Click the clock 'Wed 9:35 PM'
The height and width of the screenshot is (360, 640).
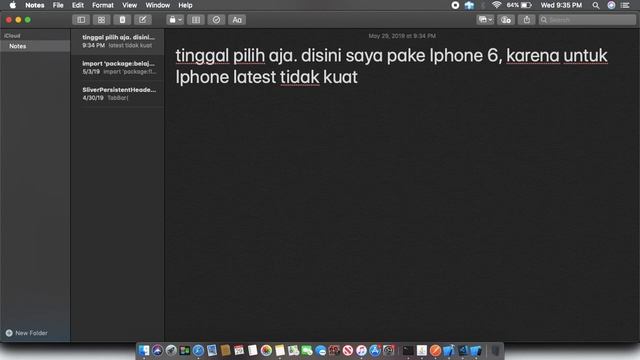coord(561,5)
